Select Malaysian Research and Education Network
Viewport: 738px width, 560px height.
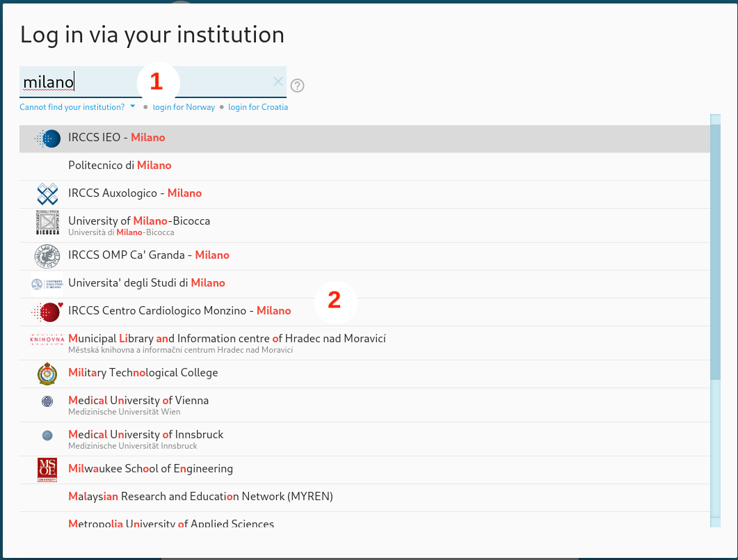[200, 497]
